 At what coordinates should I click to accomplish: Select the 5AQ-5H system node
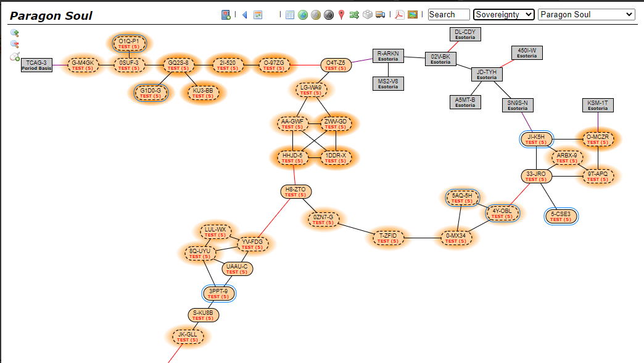point(462,198)
